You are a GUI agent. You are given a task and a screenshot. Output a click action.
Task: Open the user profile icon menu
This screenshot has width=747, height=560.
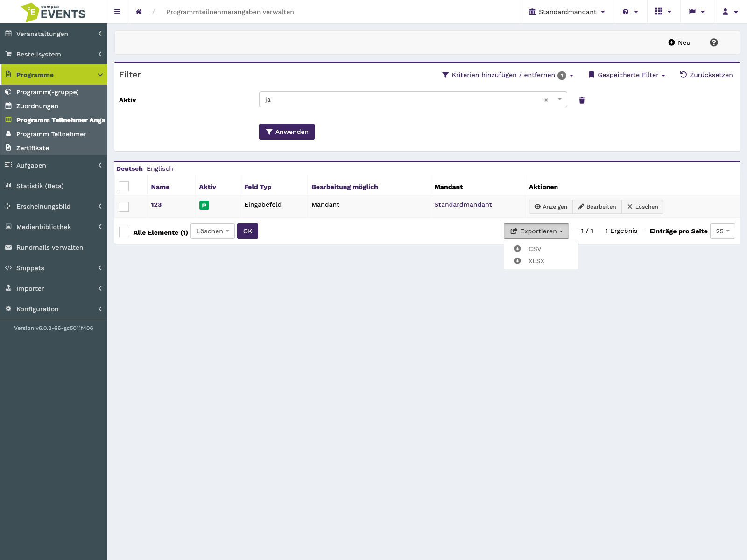point(730,12)
